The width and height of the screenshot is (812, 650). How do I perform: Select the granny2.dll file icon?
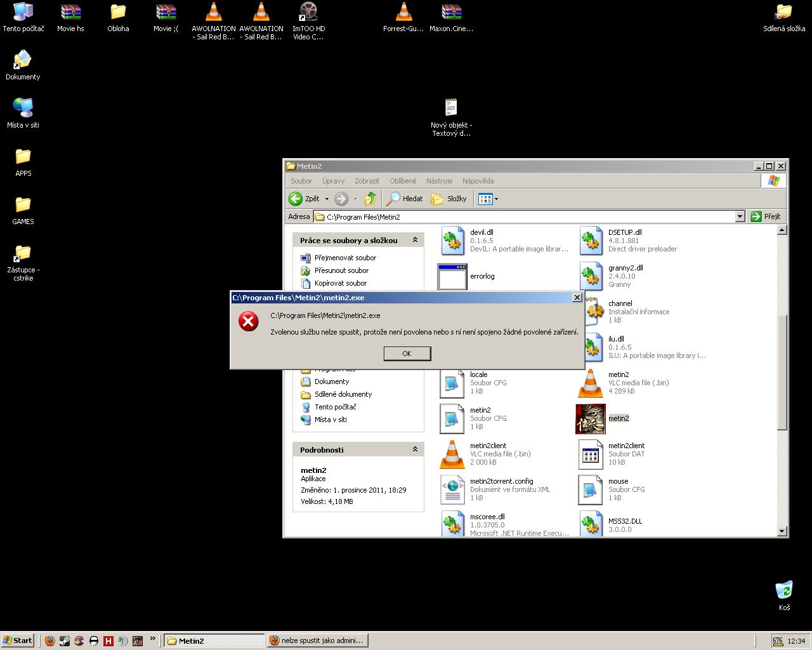click(x=591, y=277)
